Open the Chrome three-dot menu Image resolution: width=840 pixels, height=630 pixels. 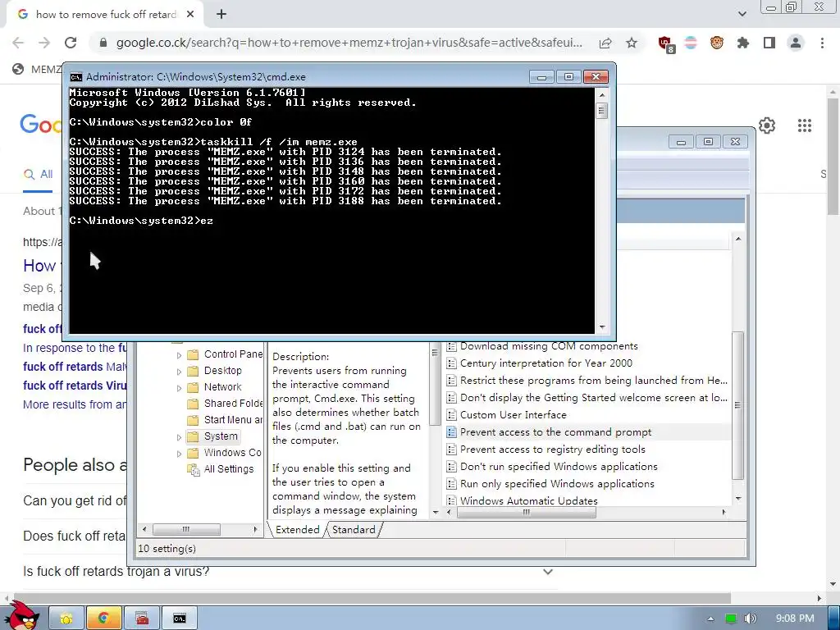[822, 43]
